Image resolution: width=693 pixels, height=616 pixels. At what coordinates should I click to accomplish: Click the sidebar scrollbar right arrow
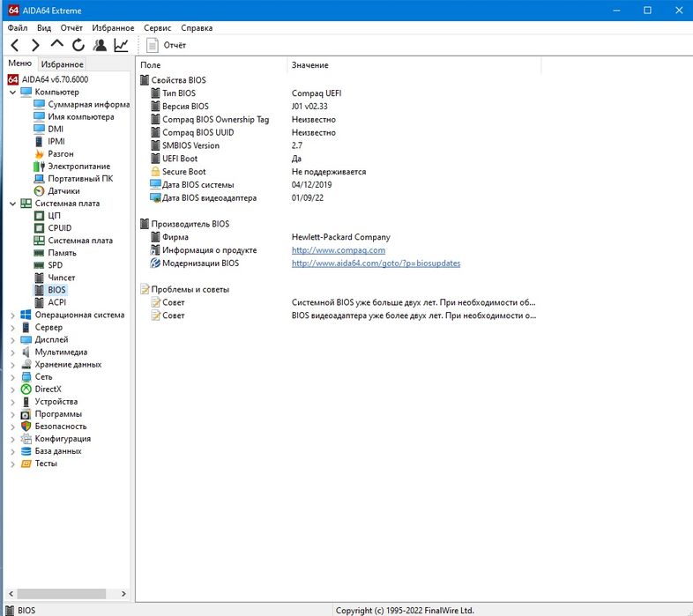[x=123, y=593]
